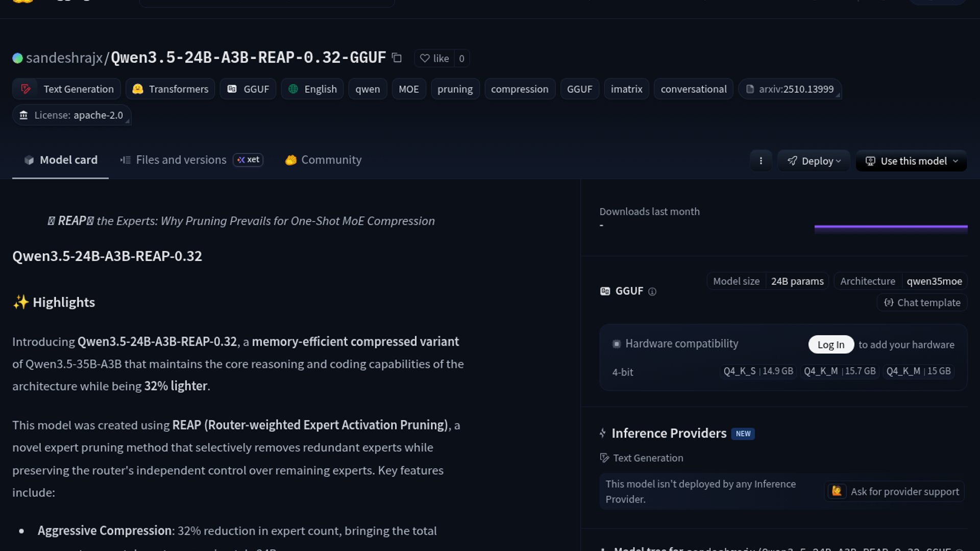Image resolution: width=980 pixels, height=551 pixels.
Task: Switch to Files and versions tab
Action: point(181,160)
